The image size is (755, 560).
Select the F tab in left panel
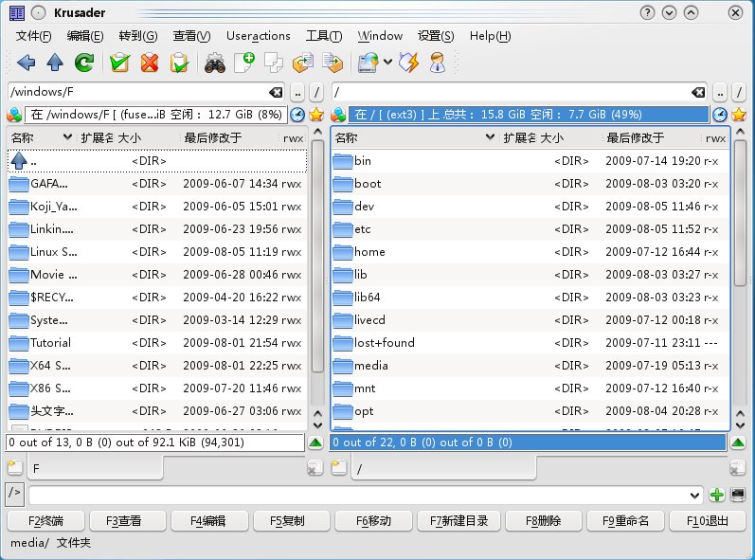click(x=96, y=468)
